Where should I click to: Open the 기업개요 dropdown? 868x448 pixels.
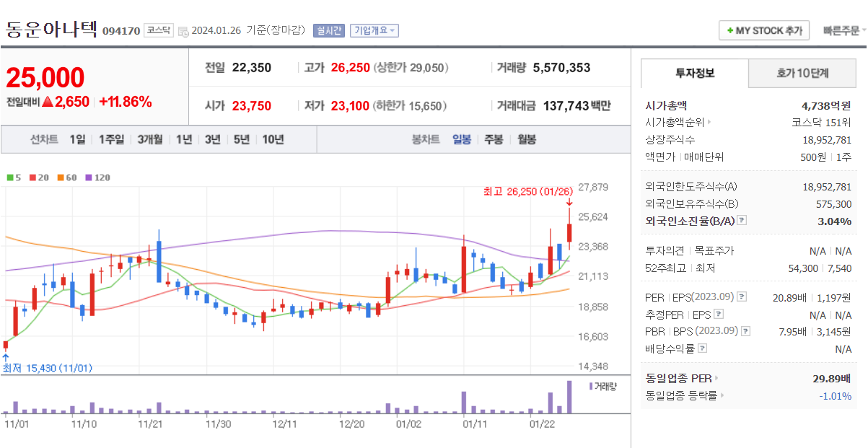[x=374, y=31]
